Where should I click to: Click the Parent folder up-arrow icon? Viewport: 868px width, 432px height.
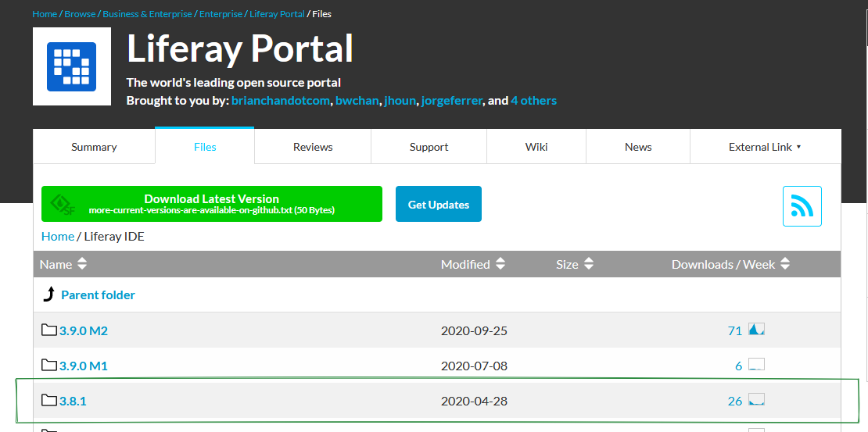pyautogui.click(x=48, y=295)
